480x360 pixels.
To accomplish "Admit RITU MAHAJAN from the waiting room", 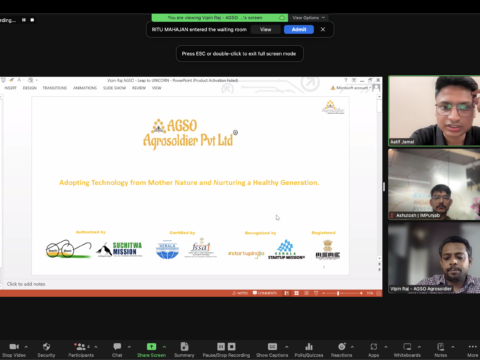I will point(299,29).
